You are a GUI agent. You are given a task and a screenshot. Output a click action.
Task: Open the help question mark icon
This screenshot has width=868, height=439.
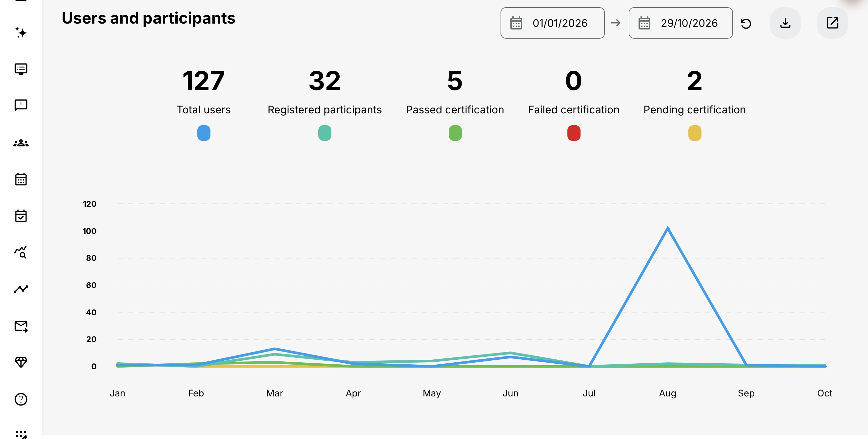pos(21,399)
